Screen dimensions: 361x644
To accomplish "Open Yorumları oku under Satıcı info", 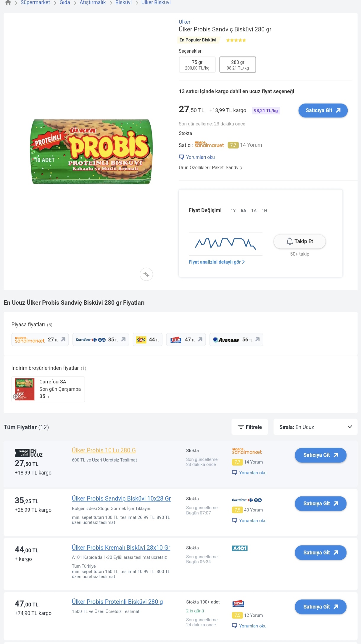I will pos(200,157).
